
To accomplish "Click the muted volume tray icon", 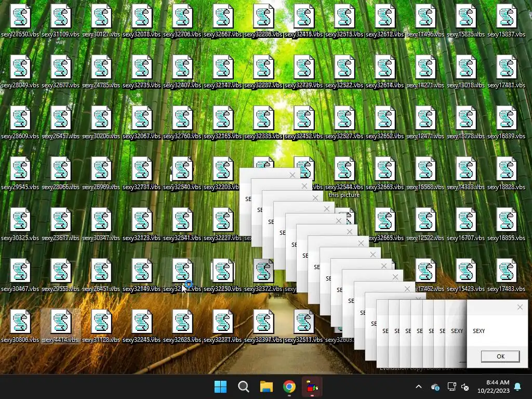I will 465,387.
